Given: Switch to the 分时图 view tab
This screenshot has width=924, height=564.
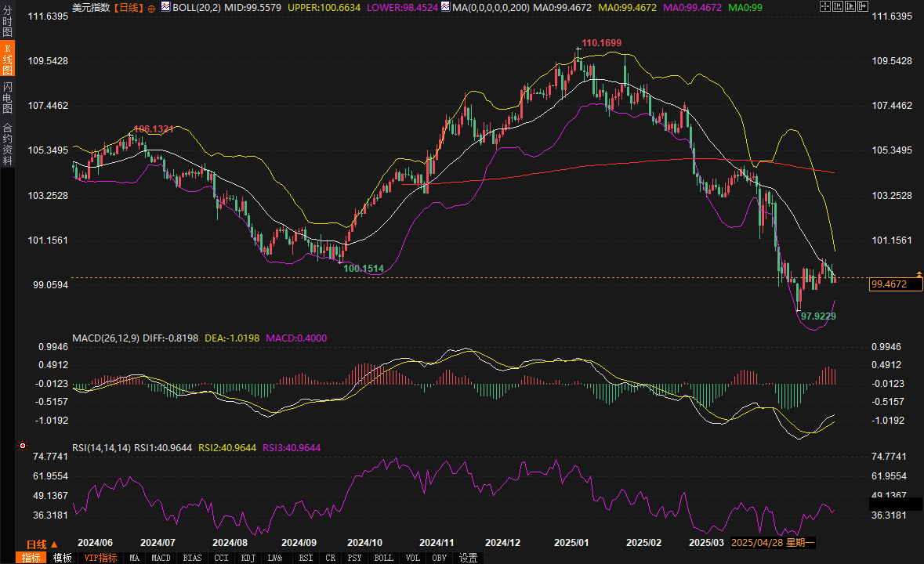Looking at the screenshot, I should click(x=8, y=21).
